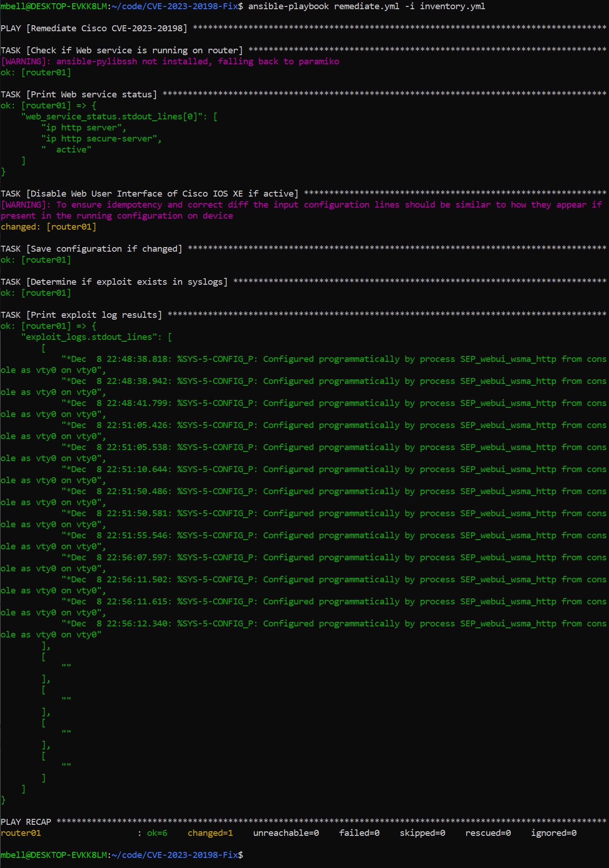Click the 'failed=0' recap value

pos(359,833)
